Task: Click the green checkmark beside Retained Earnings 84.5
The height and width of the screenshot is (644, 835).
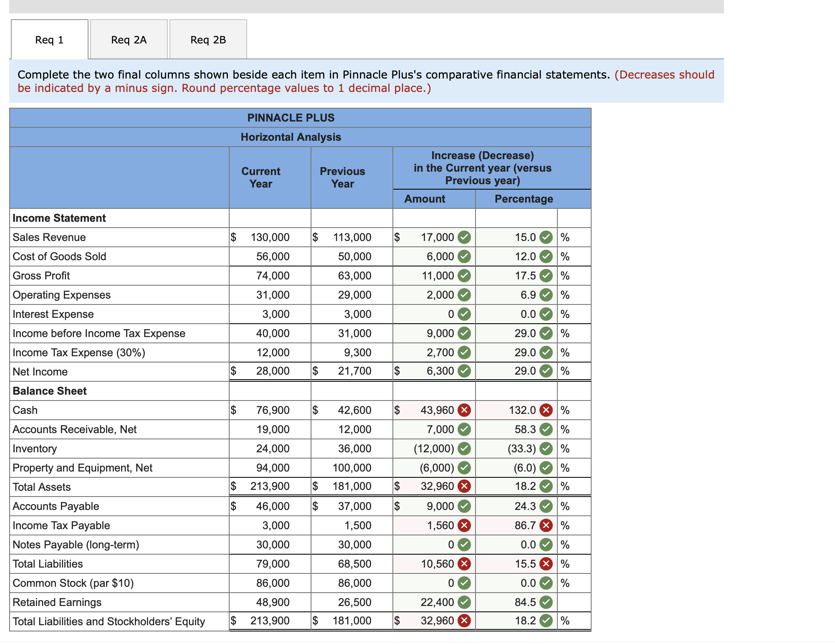Action: (x=546, y=602)
